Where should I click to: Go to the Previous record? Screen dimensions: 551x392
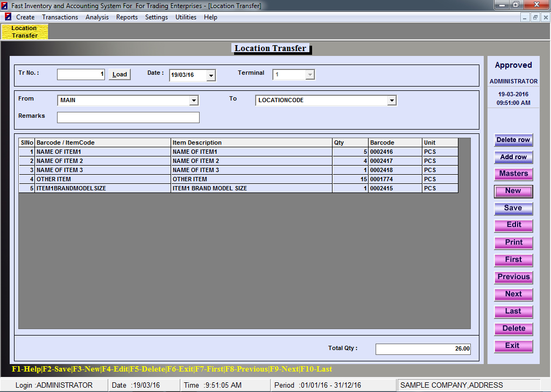(x=513, y=277)
